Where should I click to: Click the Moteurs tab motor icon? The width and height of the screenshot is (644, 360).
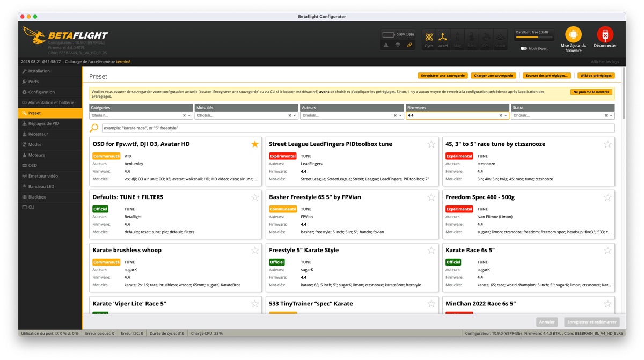coord(24,155)
